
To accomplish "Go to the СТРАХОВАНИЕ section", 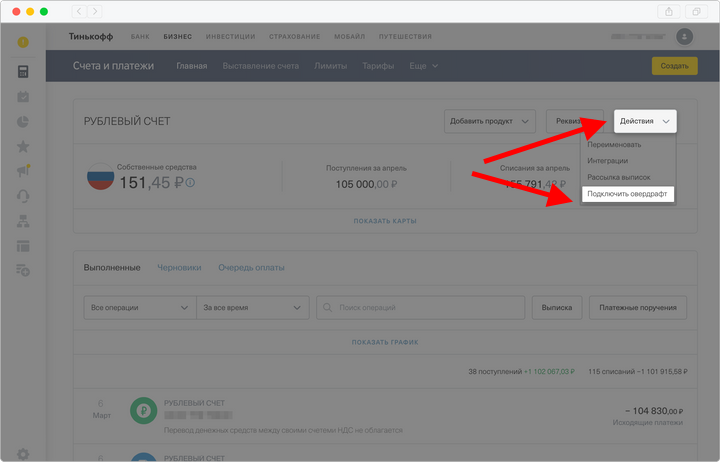I will pyautogui.click(x=294, y=37).
